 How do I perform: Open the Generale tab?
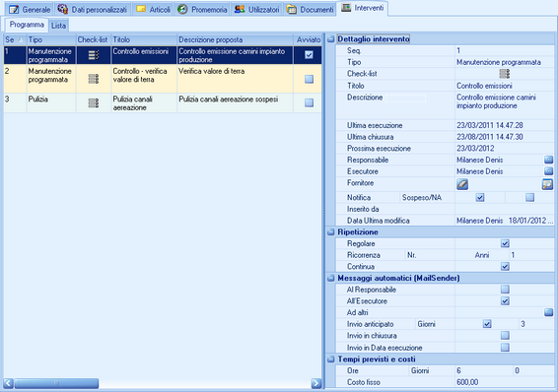click(30, 9)
